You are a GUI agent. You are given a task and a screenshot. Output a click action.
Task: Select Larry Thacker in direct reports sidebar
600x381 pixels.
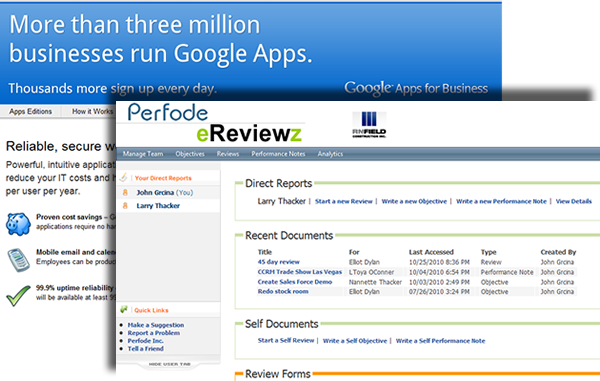pyautogui.click(x=158, y=206)
